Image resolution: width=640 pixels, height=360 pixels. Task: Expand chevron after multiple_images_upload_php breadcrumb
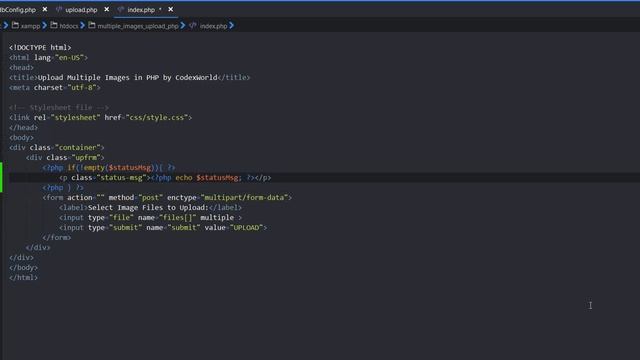[183, 25]
